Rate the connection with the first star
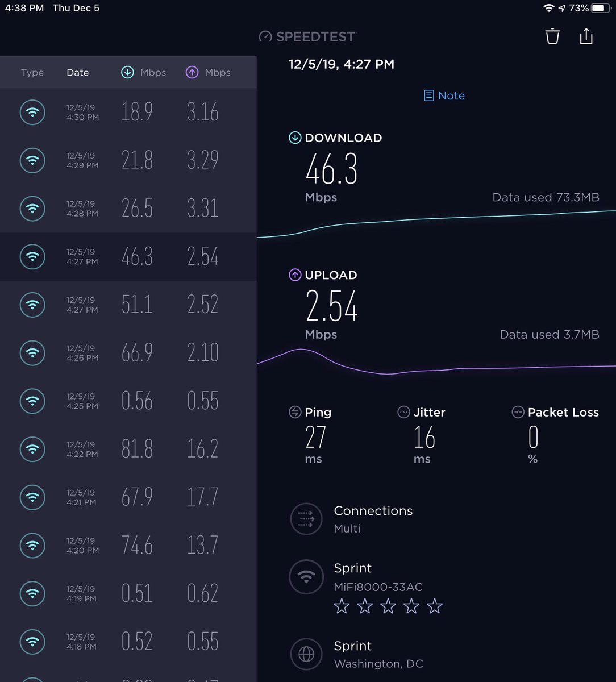 pyautogui.click(x=342, y=606)
